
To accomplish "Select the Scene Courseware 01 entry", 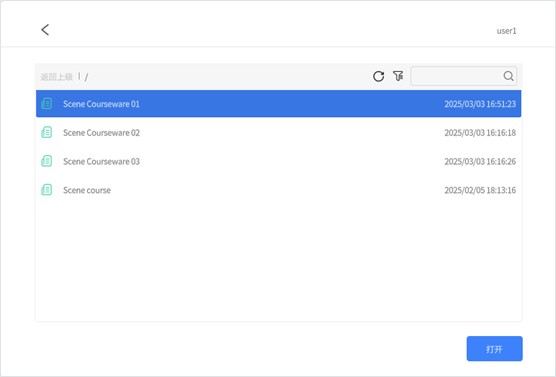I will pyautogui.click(x=278, y=104).
